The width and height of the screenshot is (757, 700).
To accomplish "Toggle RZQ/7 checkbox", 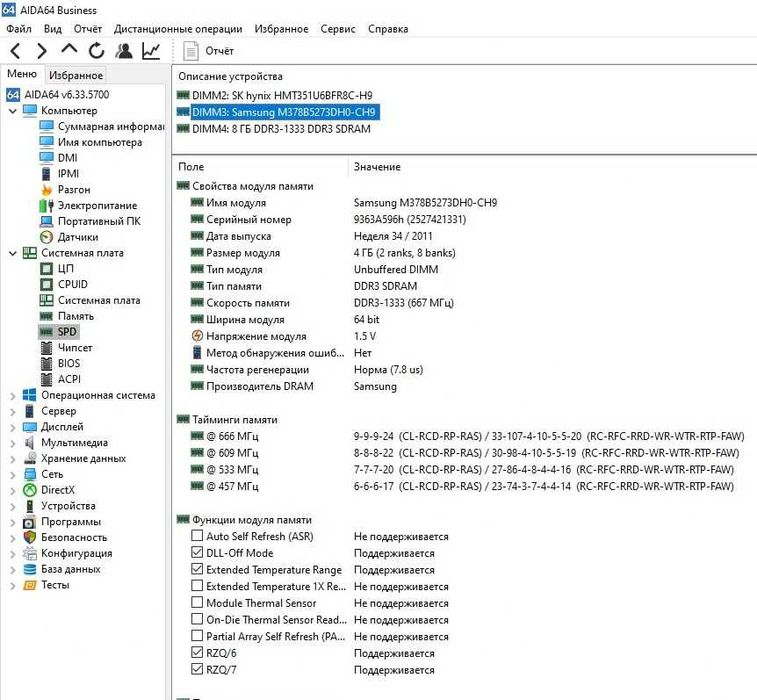I will click(197, 669).
